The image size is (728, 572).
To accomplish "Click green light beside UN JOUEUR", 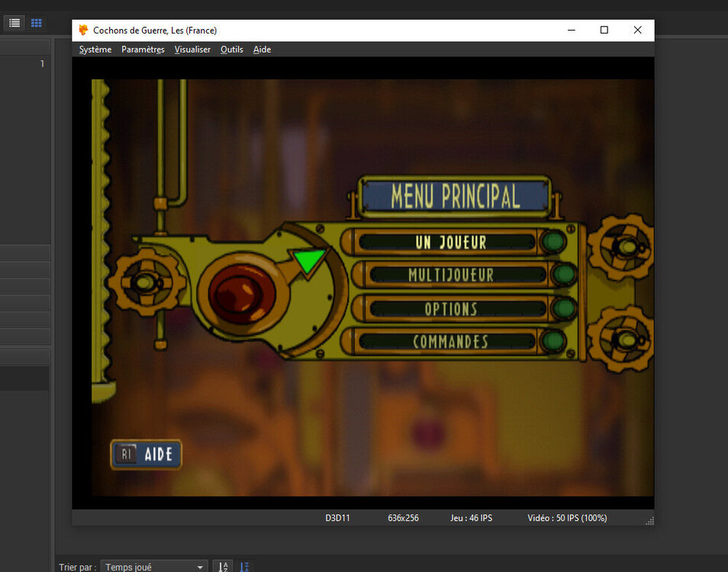I will pyautogui.click(x=553, y=243).
